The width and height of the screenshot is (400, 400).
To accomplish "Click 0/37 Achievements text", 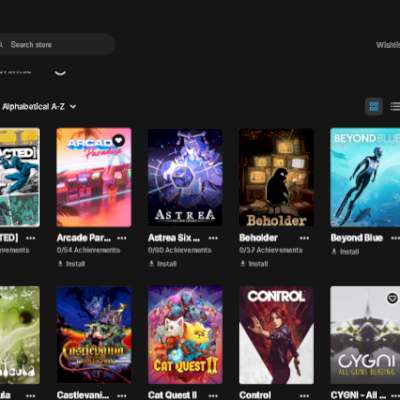I will click(x=271, y=250).
